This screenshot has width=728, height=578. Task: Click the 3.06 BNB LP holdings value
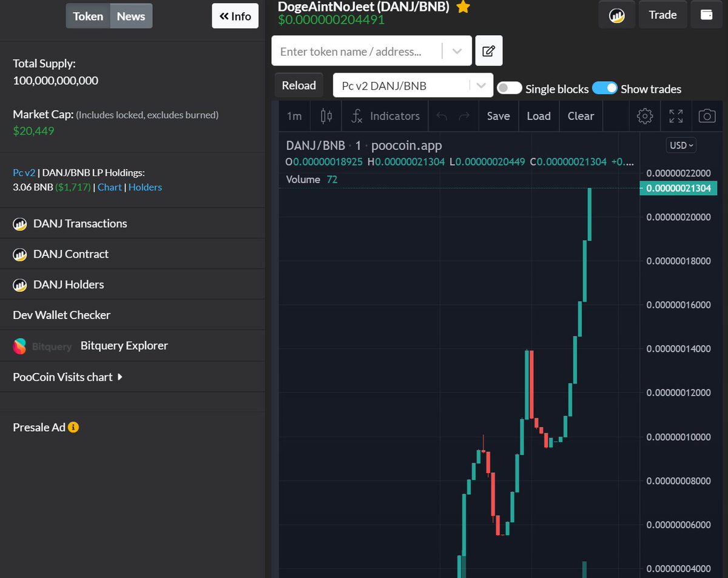(x=33, y=187)
